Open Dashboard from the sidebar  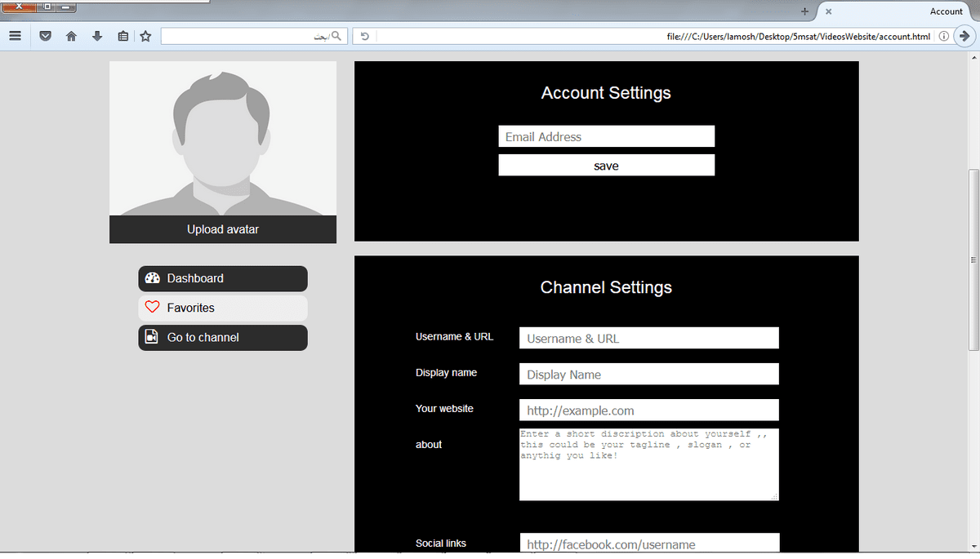click(x=223, y=278)
